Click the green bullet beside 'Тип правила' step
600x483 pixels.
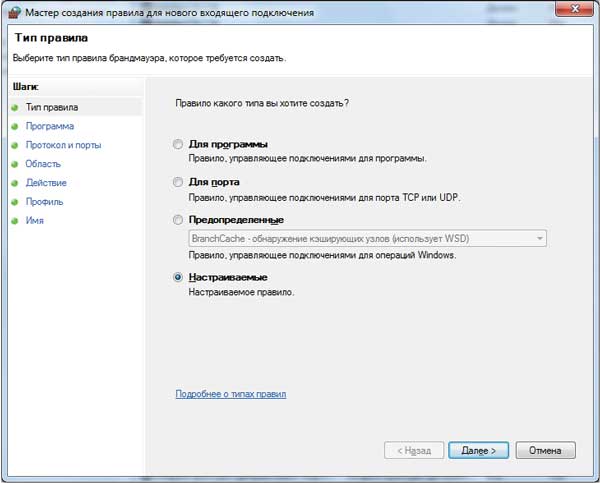[x=16, y=107]
